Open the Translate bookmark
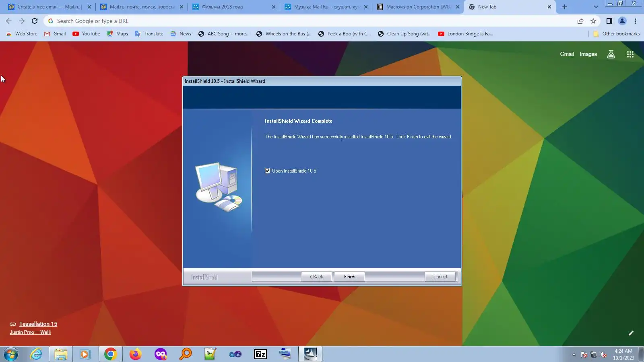This screenshot has width=644, height=362. [x=149, y=34]
